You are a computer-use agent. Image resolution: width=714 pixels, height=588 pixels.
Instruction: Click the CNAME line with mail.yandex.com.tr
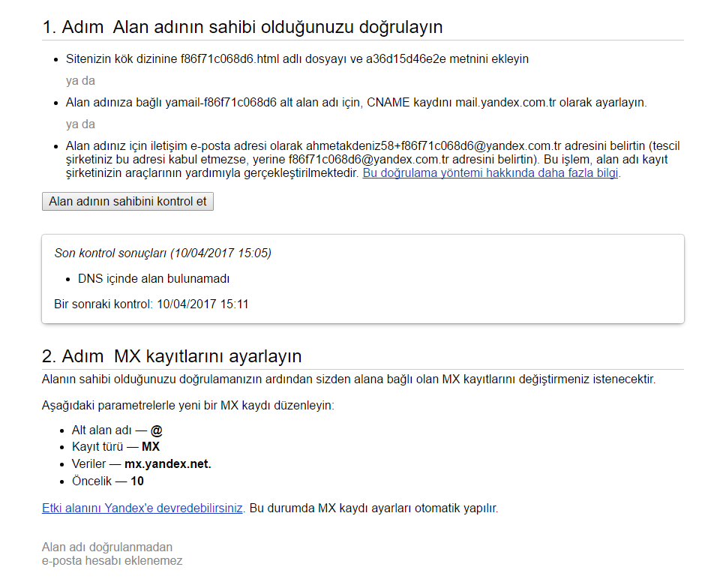click(356, 103)
